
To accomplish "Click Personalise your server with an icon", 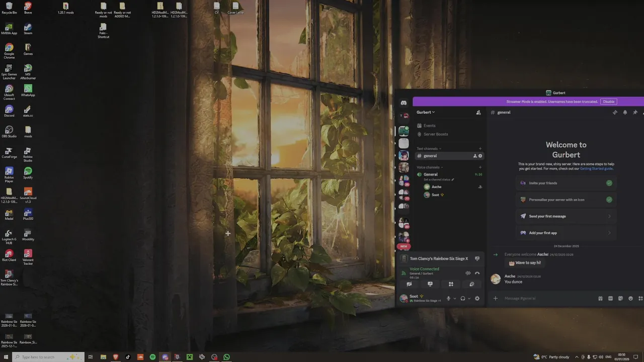I will pyautogui.click(x=566, y=200).
